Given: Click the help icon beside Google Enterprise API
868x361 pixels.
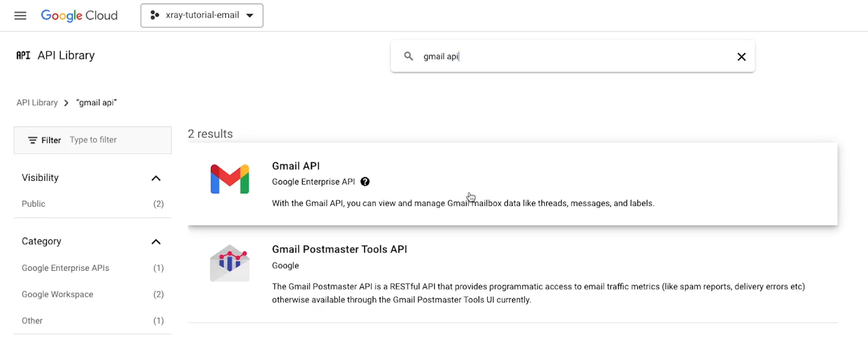Looking at the screenshot, I should [x=365, y=182].
